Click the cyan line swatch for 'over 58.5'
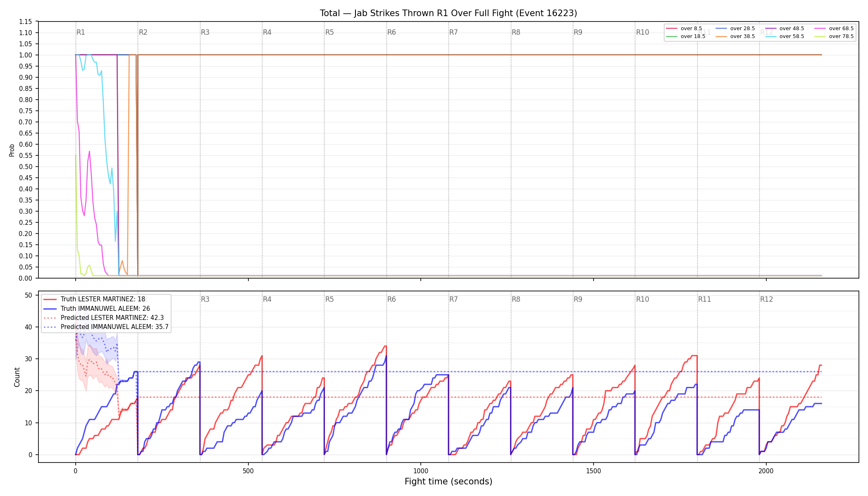This screenshot has height=496, width=868. pyautogui.click(x=770, y=36)
